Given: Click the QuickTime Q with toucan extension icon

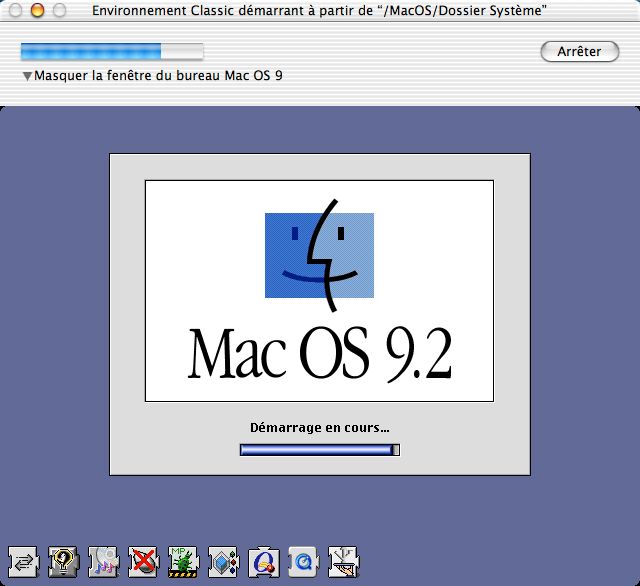Looking at the screenshot, I should 263,562.
